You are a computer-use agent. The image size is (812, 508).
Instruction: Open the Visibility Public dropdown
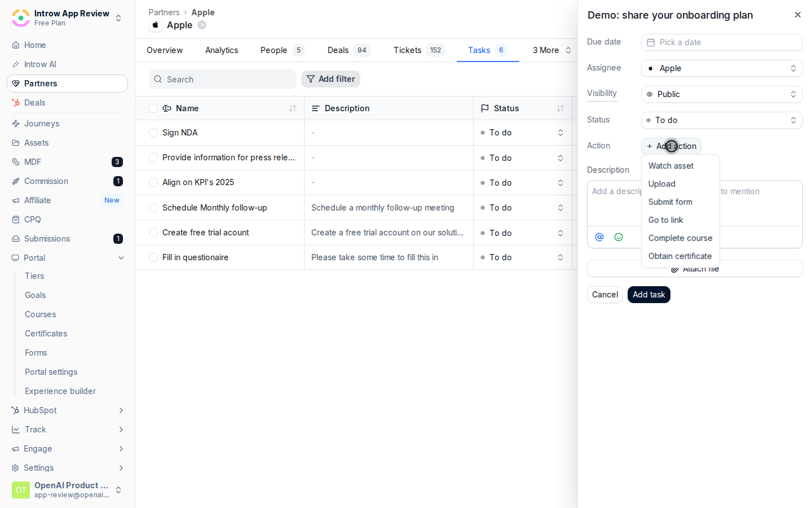pyautogui.click(x=722, y=94)
